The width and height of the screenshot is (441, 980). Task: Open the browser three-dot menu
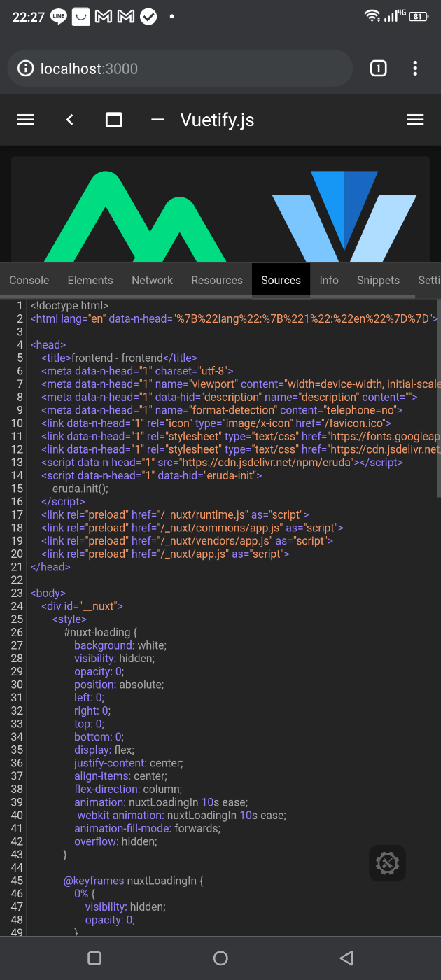(415, 68)
